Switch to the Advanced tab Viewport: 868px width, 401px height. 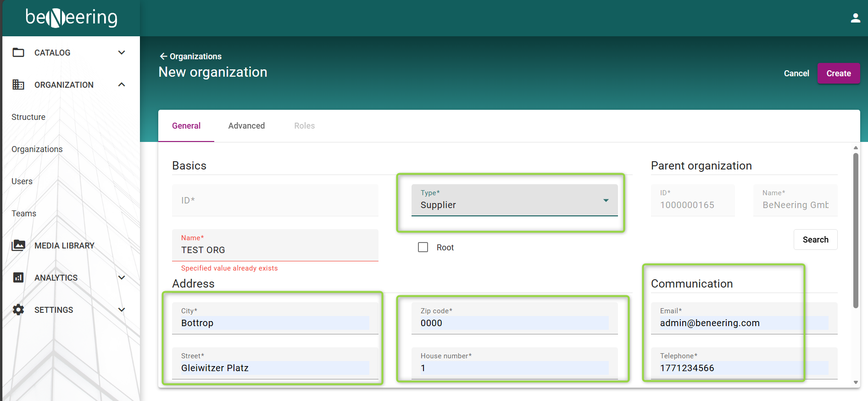[x=246, y=126]
